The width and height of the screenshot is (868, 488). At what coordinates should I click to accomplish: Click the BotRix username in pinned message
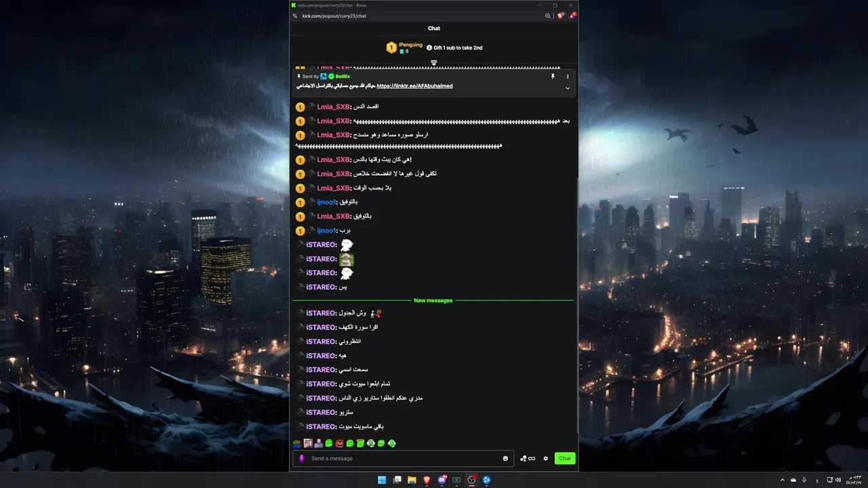tap(342, 77)
